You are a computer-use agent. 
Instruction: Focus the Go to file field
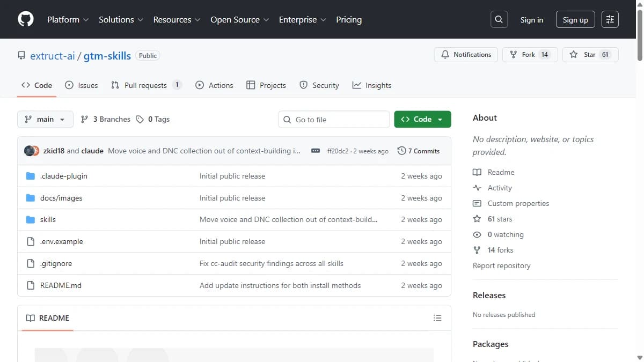[x=334, y=120]
